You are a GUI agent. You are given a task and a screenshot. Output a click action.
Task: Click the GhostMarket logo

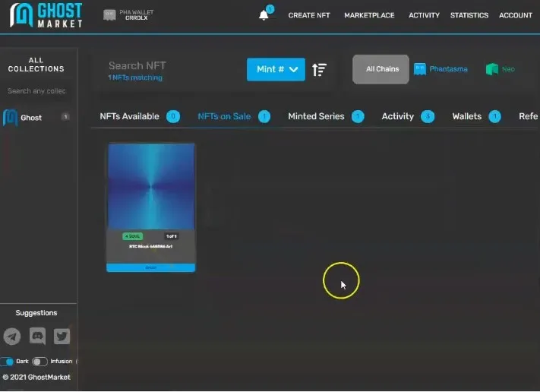tap(46, 15)
